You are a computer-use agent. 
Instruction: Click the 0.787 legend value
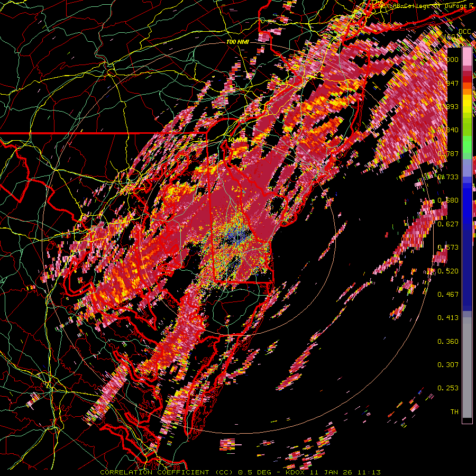click(x=448, y=153)
